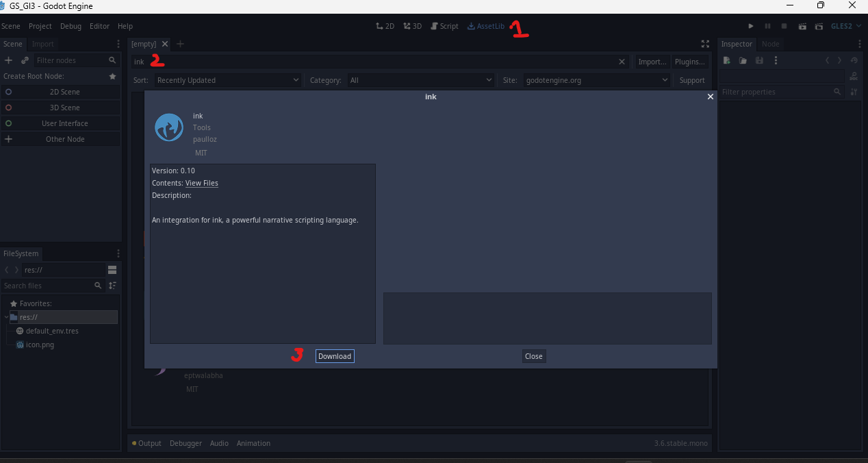Open the Audio bottom panel
The height and width of the screenshot is (463, 868).
219,443
